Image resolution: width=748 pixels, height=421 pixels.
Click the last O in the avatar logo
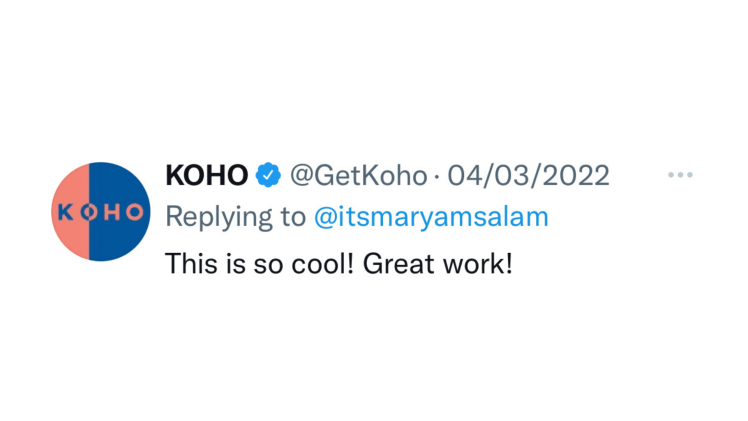pyautogui.click(x=135, y=212)
